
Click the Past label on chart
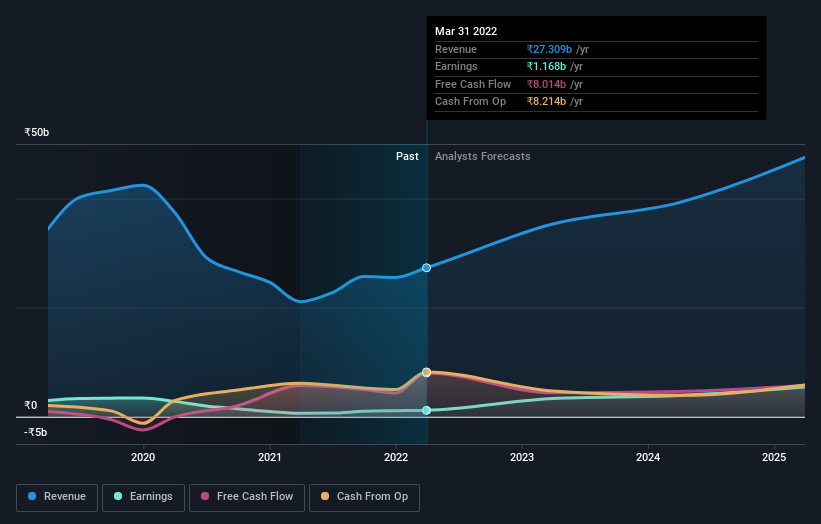click(407, 156)
